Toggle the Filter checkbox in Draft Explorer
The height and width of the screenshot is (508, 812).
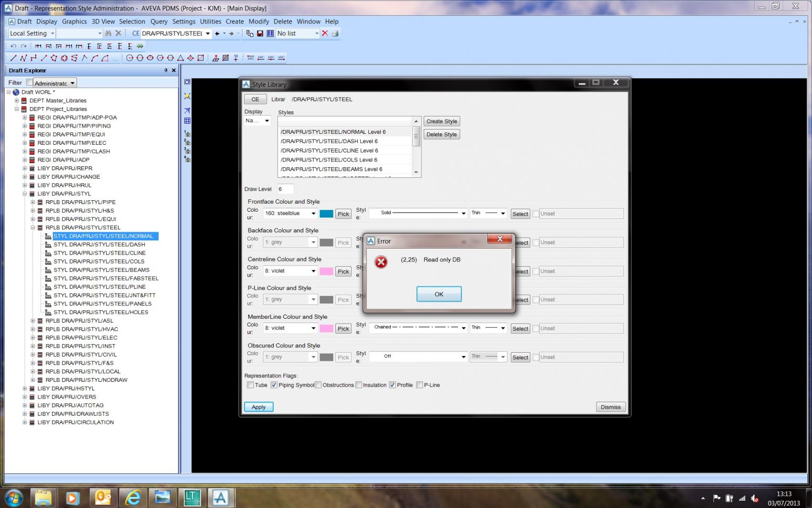tap(30, 82)
